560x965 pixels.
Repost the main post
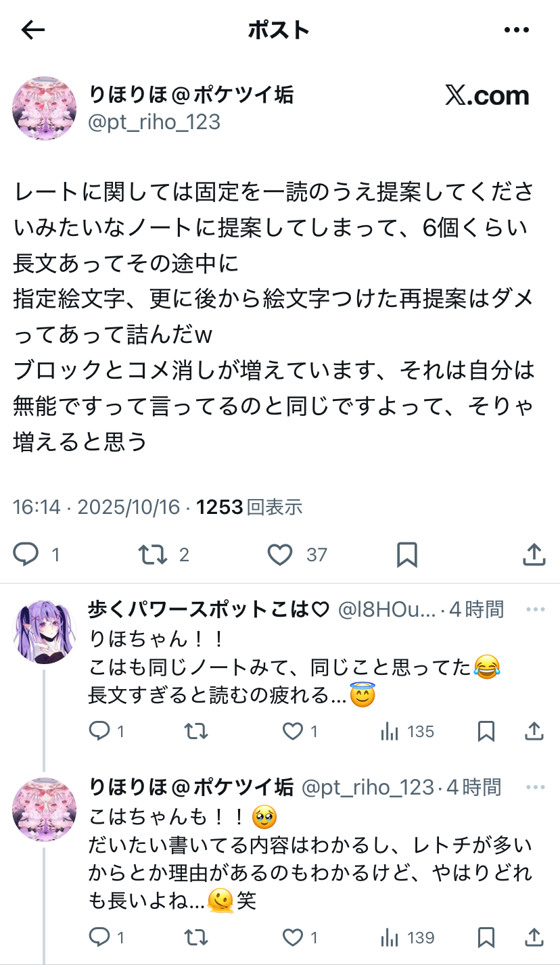pyautogui.click(x=153, y=555)
